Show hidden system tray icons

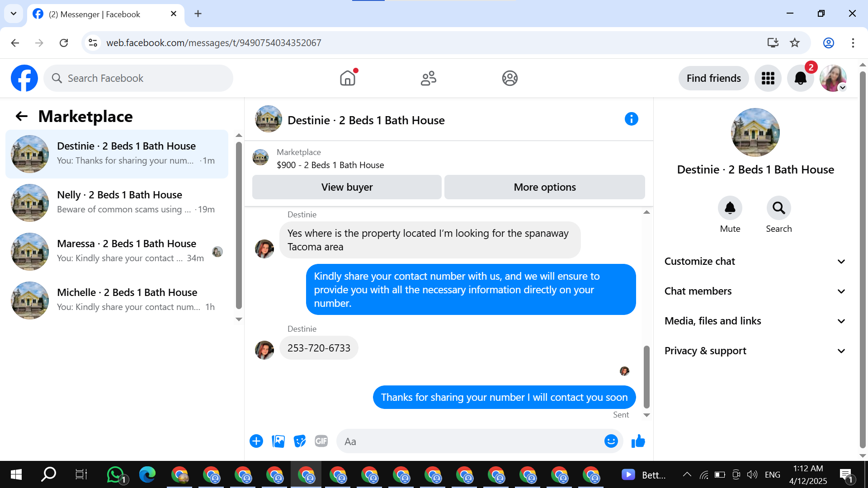coord(687,474)
